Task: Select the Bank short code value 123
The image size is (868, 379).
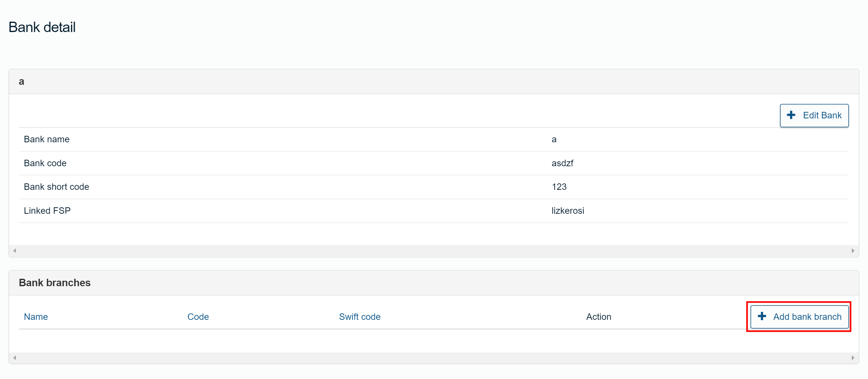Action: (x=559, y=187)
